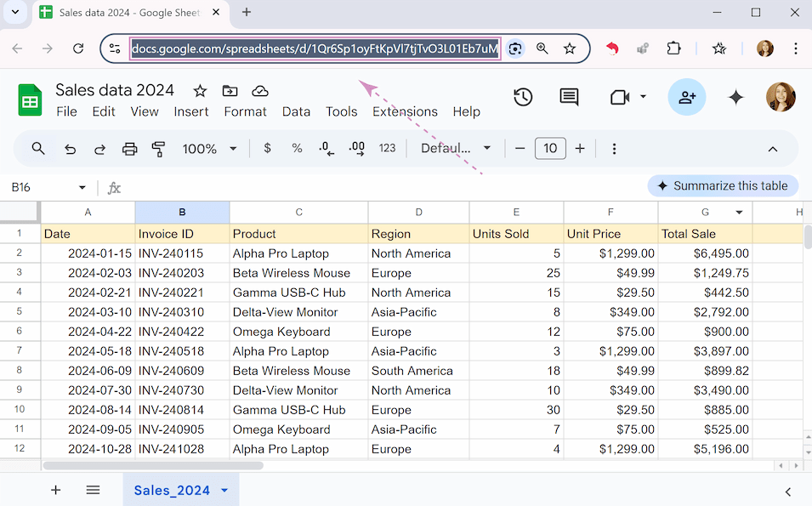Open the Google account avatar in Sheets

coord(781,97)
